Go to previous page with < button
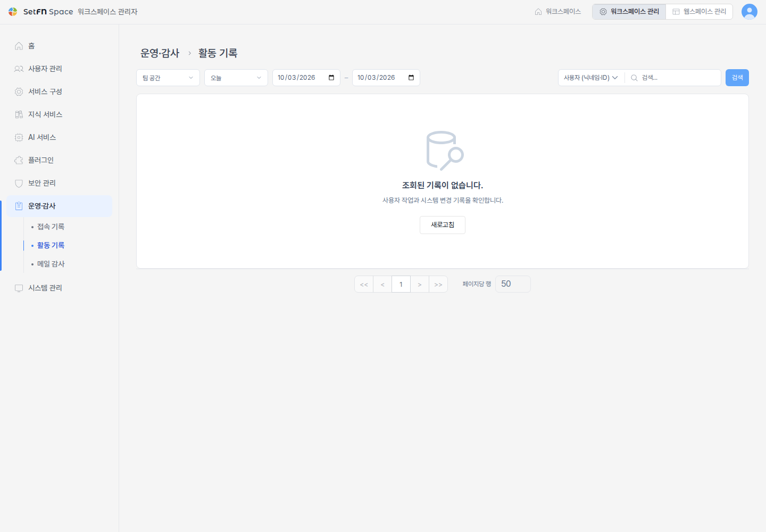Viewport: 766px width, 532px height. pos(382,284)
